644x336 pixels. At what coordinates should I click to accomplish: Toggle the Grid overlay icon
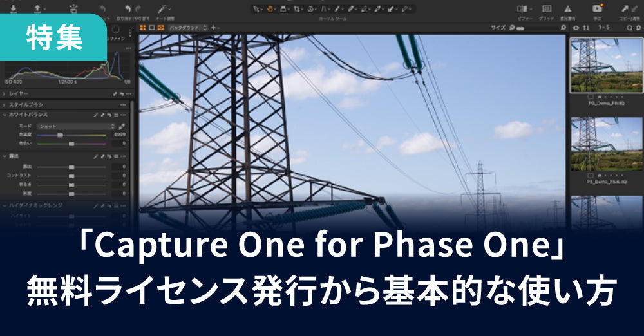coord(547,8)
